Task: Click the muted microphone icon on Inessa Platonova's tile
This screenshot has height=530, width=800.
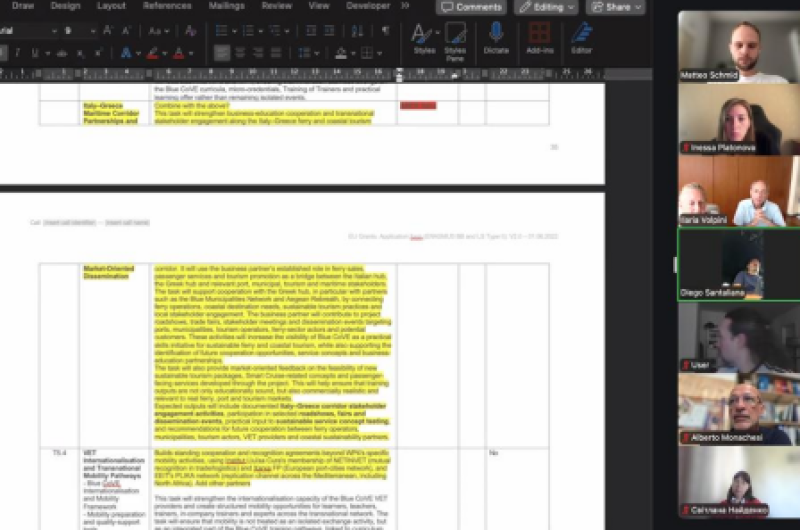Action: pyautogui.click(x=686, y=148)
